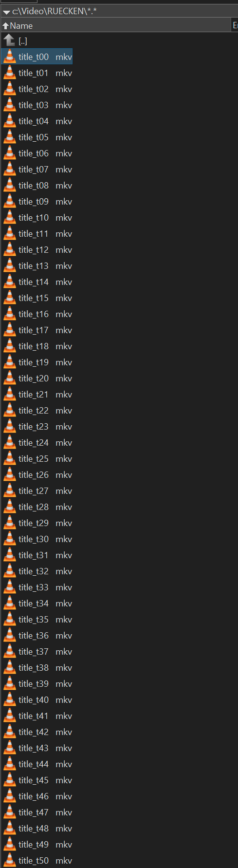
Task: Click the path text c:\Video\RUECKEN\*.*
Action: pyautogui.click(x=55, y=11)
